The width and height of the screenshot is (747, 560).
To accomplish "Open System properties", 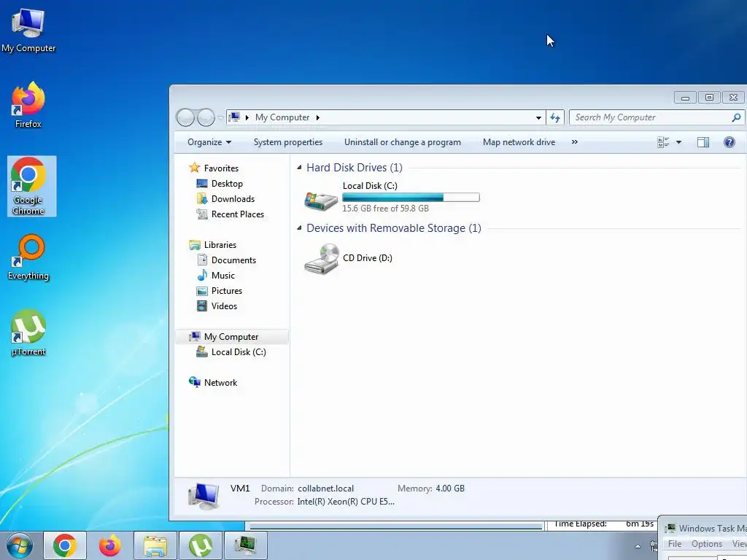I will tap(287, 142).
